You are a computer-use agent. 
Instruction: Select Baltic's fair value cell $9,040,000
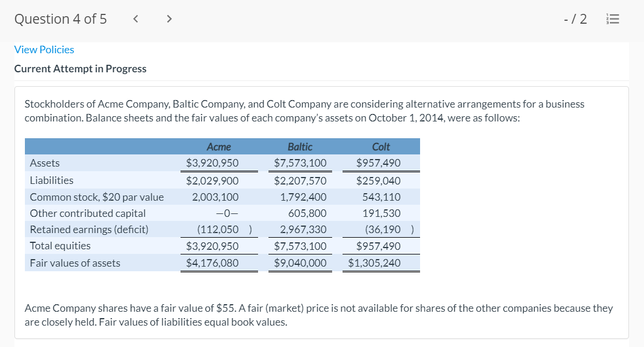pyautogui.click(x=300, y=263)
